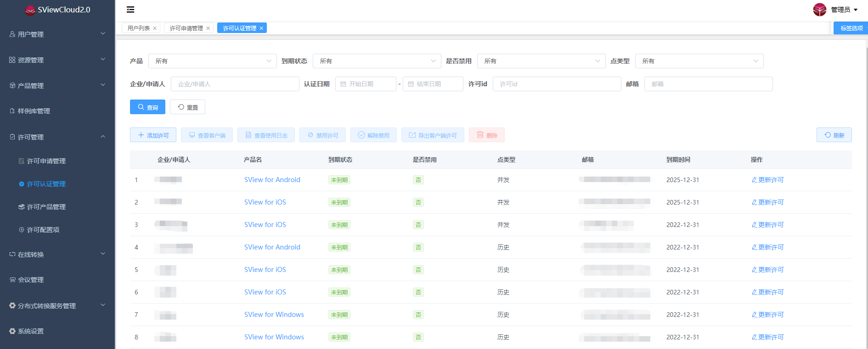Click the 到期时间 column header
Image resolution: width=868 pixels, height=349 pixels.
point(678,160)
